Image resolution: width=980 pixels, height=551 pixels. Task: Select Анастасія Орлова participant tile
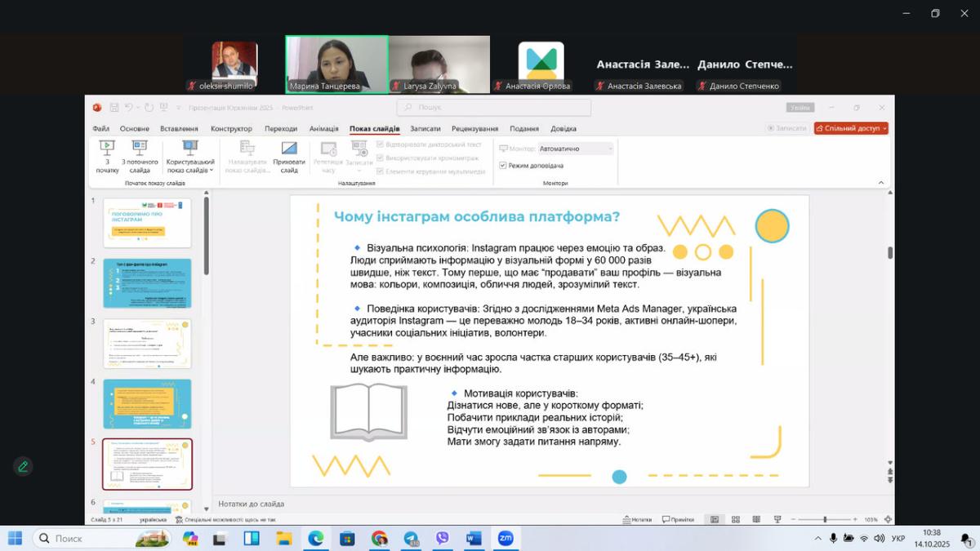click(541, 65)
